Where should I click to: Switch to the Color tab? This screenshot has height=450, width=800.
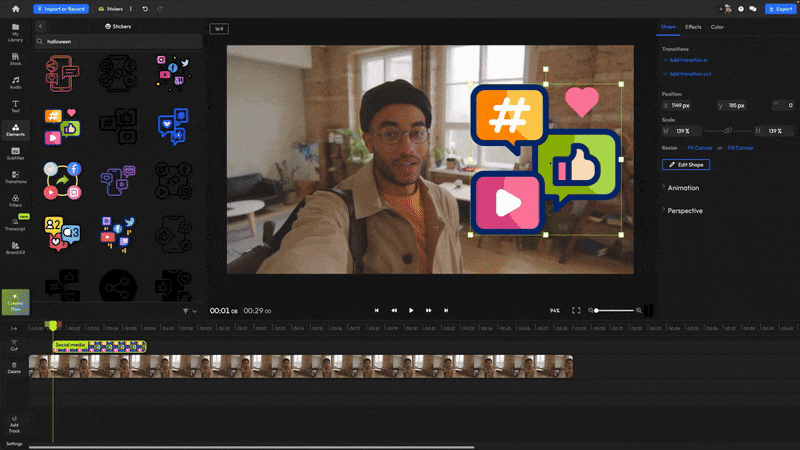click(x=717, y=27)
